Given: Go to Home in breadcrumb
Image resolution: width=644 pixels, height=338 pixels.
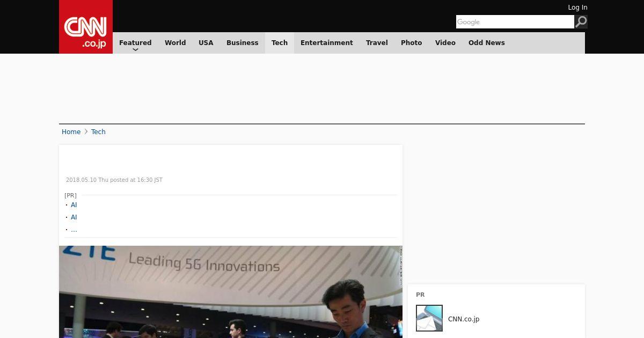Looking at the screenshot, I should (71, 132).
